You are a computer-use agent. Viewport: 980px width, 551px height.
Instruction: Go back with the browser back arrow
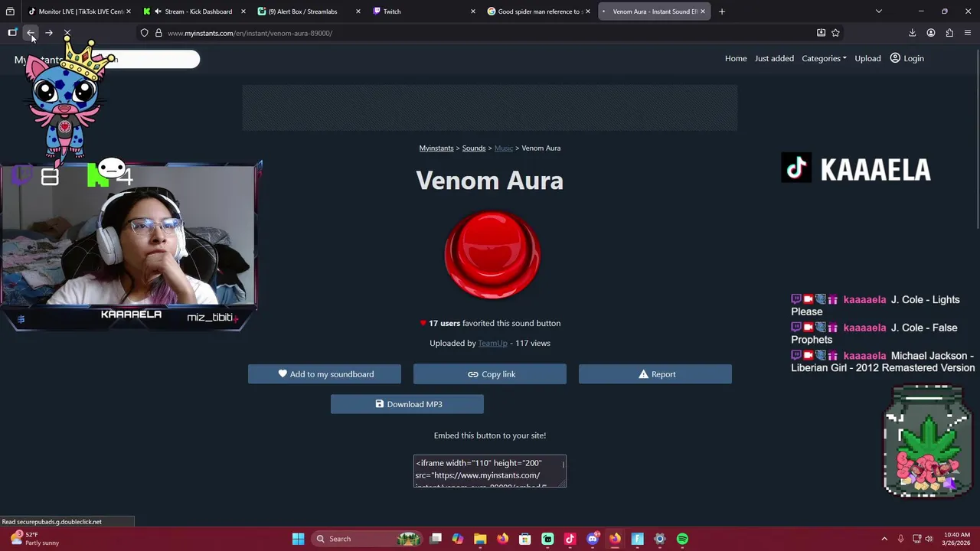pyautogui.click(x=31, y=33)
